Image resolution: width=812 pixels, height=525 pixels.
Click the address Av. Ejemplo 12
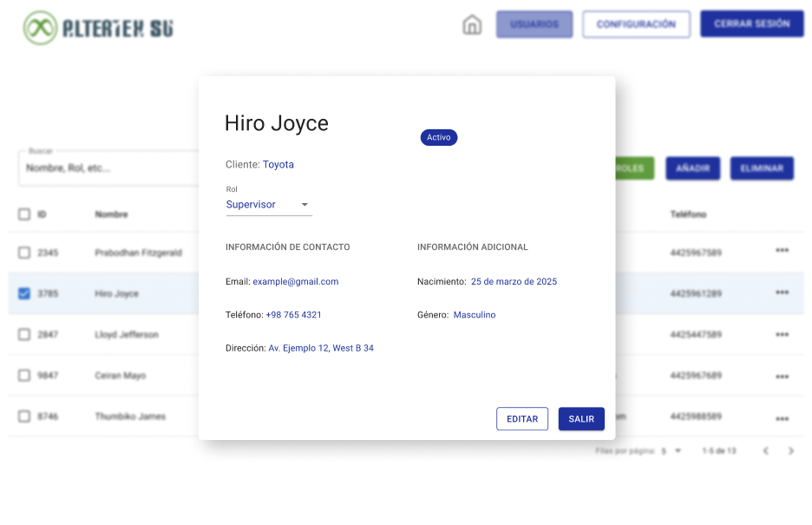(321, 349)
